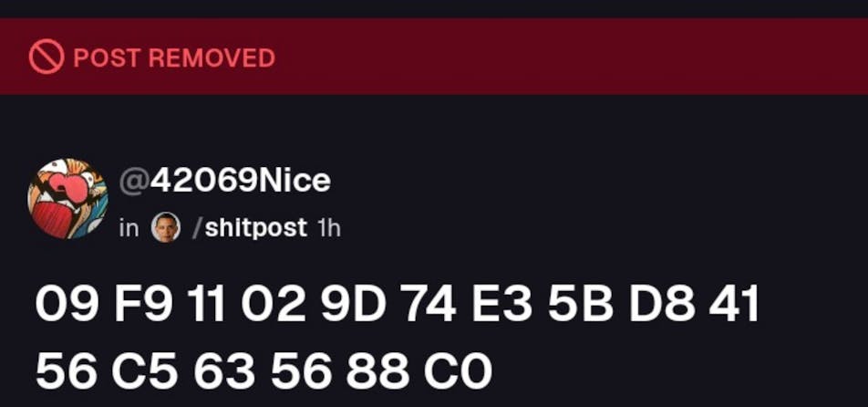Viewport: 868px width, 407px height.
Task: Click the "C0" ending the post text
Action: (458, 370)
